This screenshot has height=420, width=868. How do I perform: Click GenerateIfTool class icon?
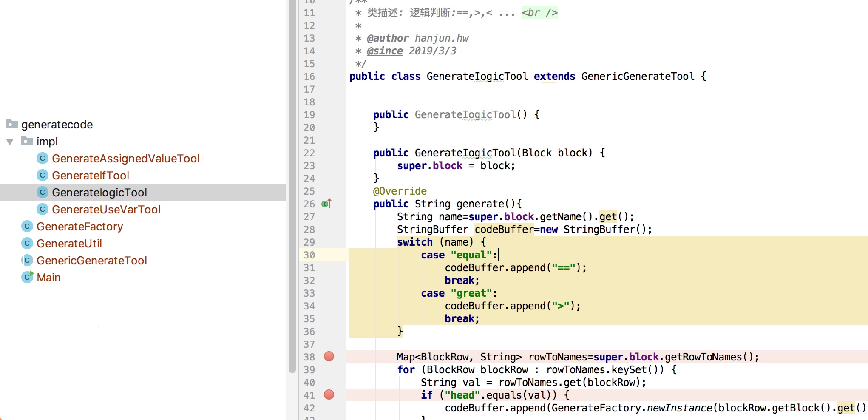click(42, 175)
